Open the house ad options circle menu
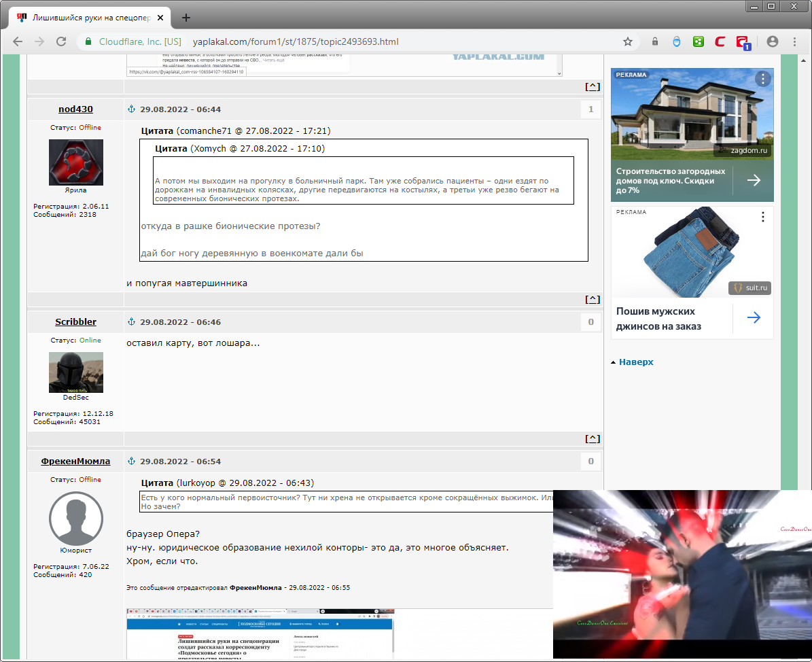 [x=762, y=79]
